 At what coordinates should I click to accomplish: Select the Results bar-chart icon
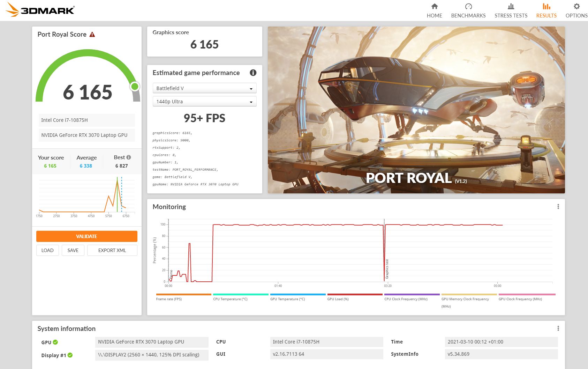tap(546, 6)
